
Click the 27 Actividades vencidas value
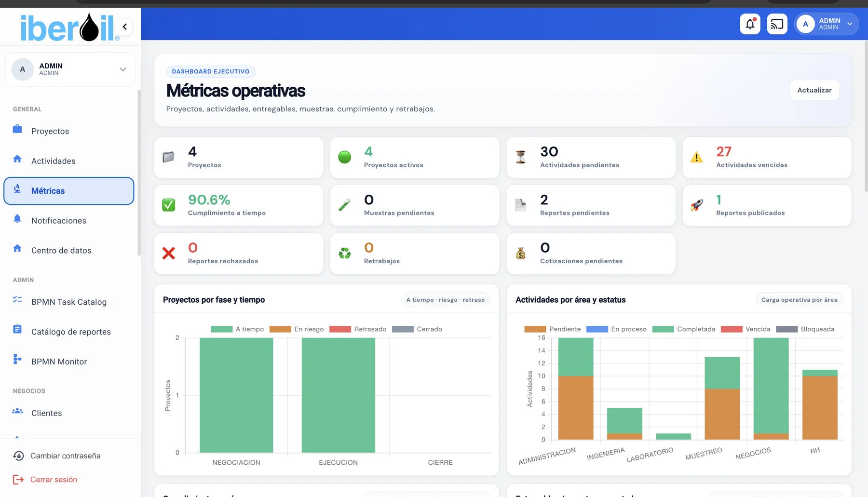pyautogui.click(x=724, y=152)
